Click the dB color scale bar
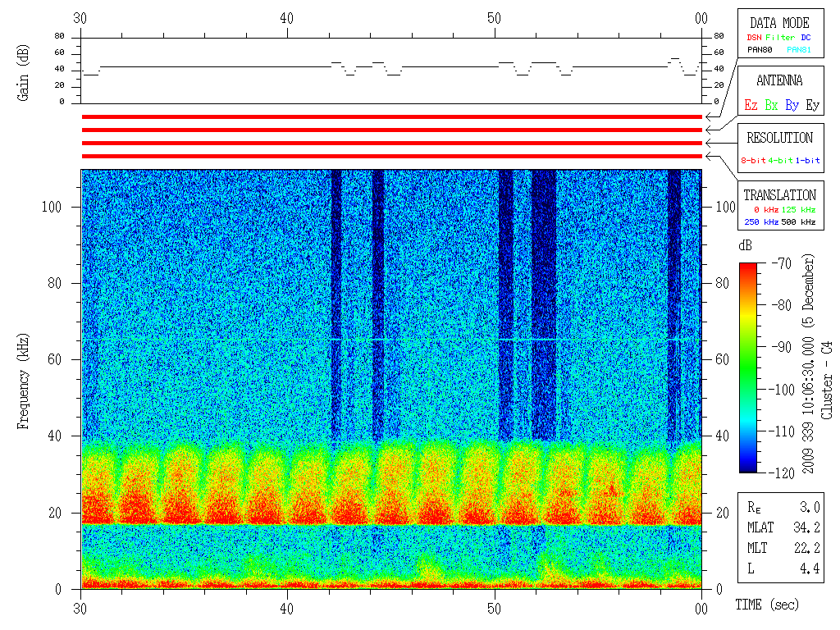This screenshot has height=630, width=840. click(748, 367)
